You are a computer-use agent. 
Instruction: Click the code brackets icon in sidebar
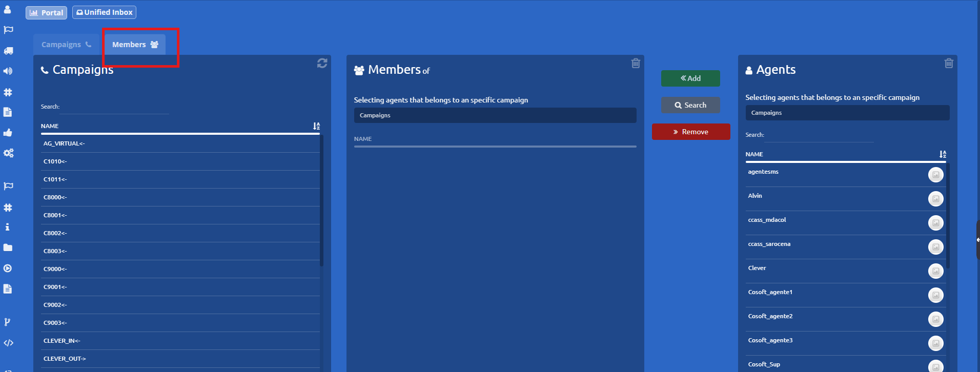8,343
